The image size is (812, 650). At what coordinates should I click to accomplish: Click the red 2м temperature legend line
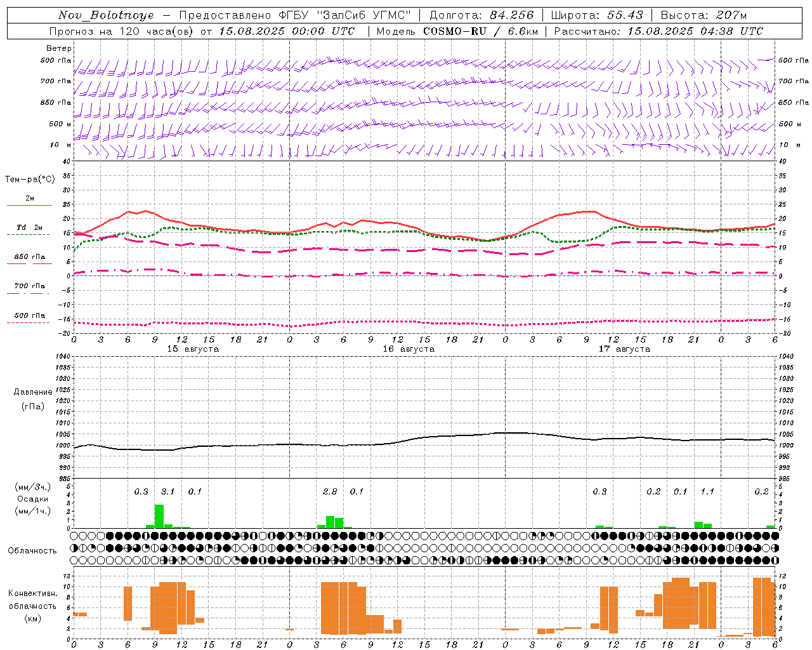(29, 206)
